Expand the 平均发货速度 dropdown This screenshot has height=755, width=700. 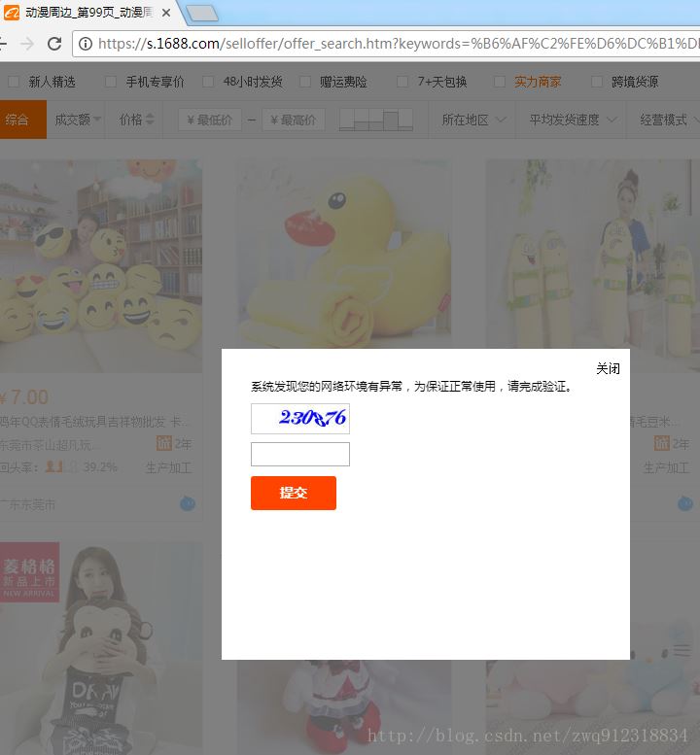[573, 120]
